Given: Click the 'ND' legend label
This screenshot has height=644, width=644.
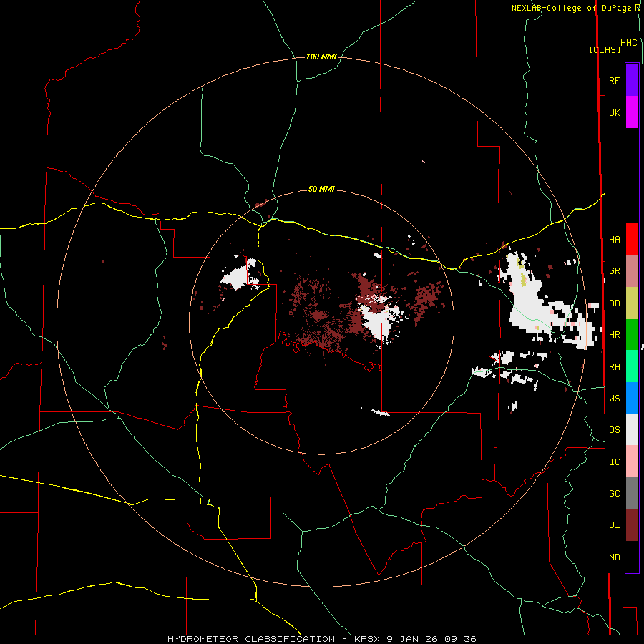Looking at the screenshot, I should click(x=614, y=557).
